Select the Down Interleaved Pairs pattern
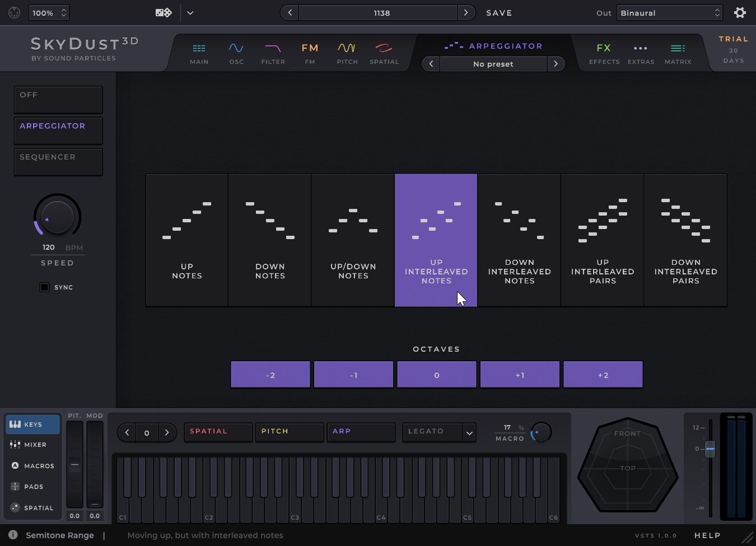 [685, 240]
